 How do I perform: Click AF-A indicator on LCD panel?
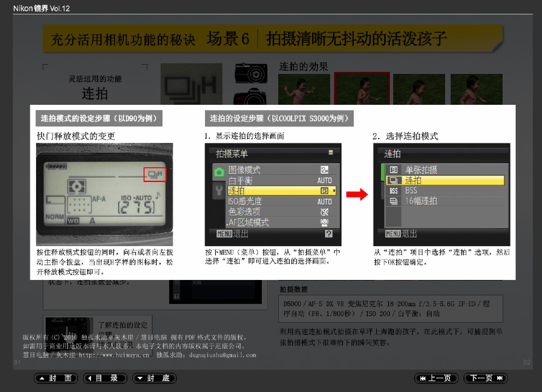pos(99,199)
